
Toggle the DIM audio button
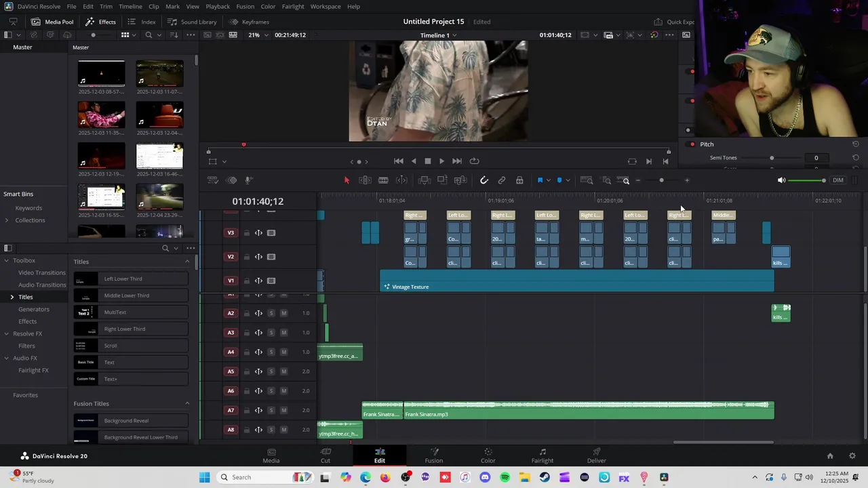[838, 180]
